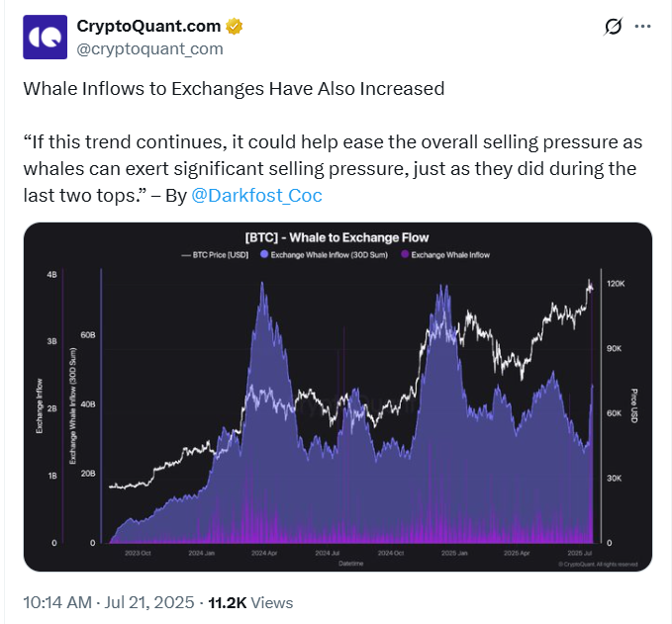Image resolution: width=672 pixels, height=624 pixels.
Task: Open the @Darkfost_Coc mention link
Action: (256, 195)
